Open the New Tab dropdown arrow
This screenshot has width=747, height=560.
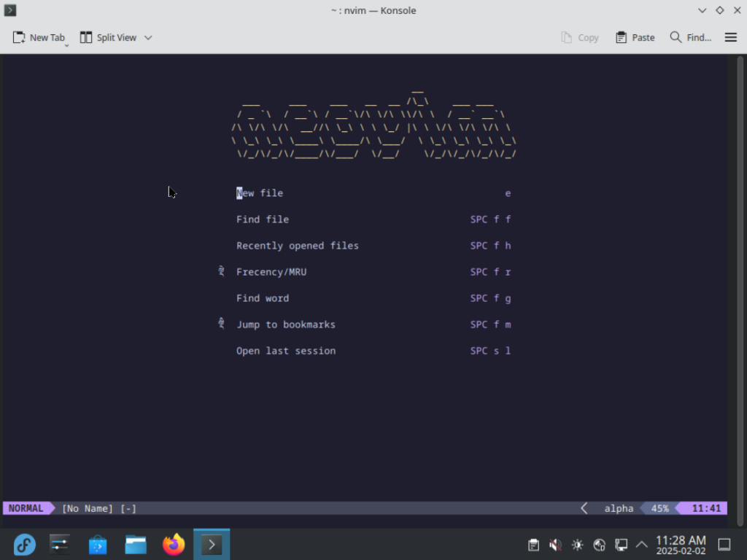66,45
